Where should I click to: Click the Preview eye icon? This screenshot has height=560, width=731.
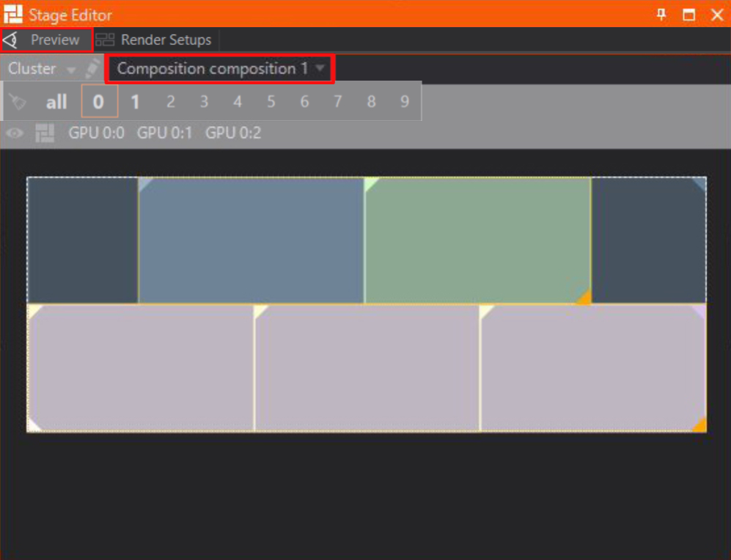pos(10,40)
